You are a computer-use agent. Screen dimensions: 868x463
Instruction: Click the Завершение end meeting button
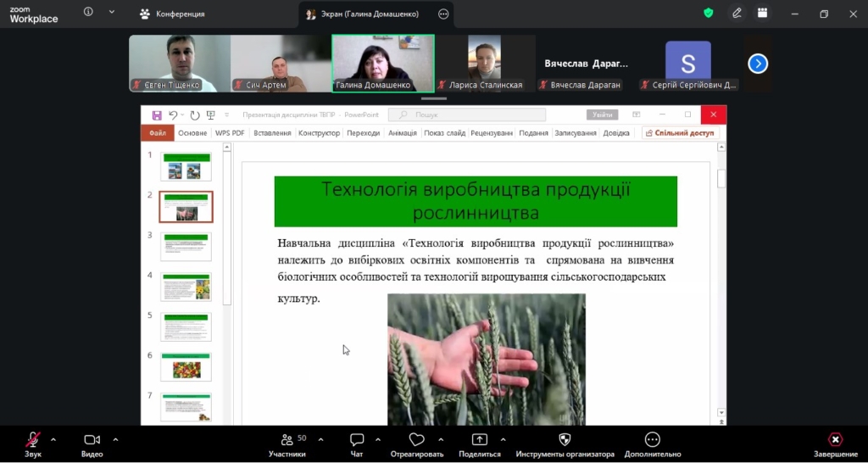(835, 440)
